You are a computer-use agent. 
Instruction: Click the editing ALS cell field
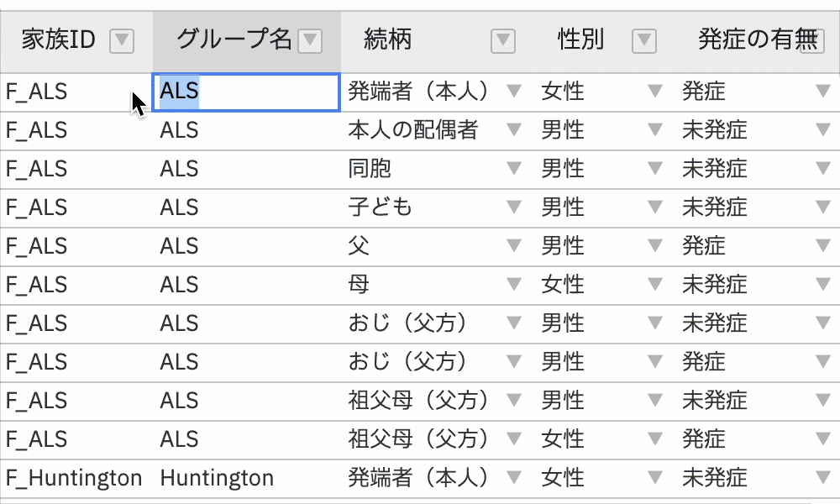pos(252,91)
